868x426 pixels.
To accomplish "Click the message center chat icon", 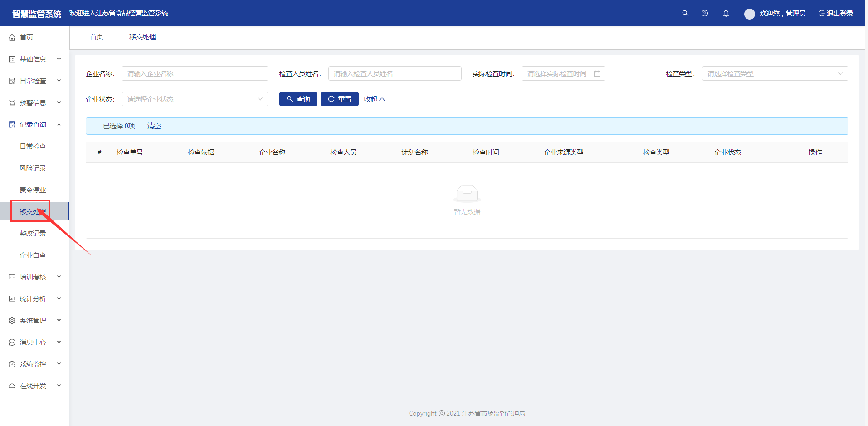I will [12, 343].
